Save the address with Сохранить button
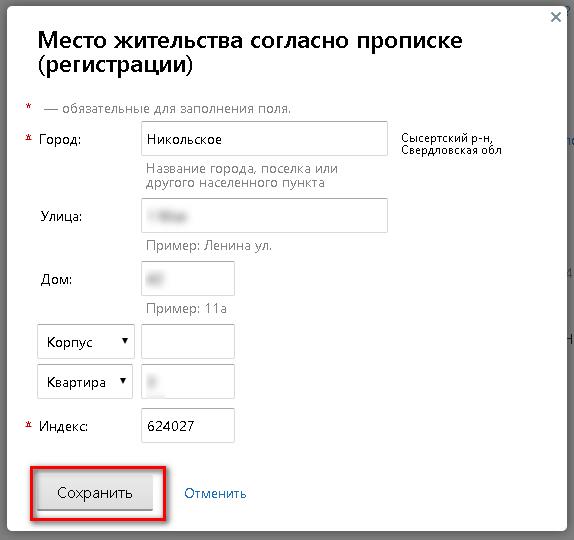The width and height of the screenshot is (574, 540). coord(95,493)
